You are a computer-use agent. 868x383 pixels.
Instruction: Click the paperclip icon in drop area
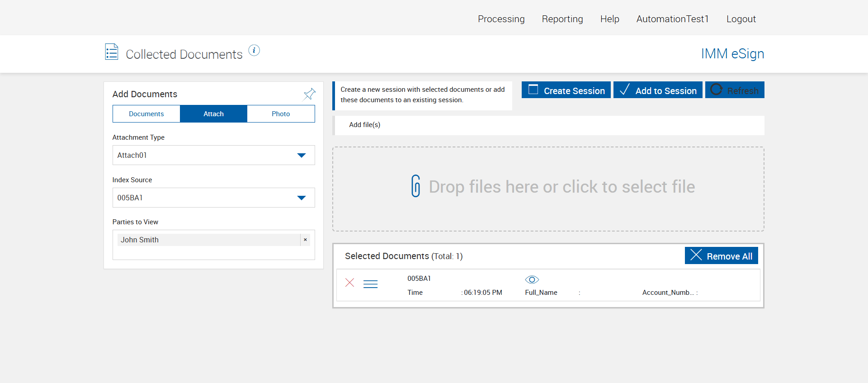click(415, 186)
